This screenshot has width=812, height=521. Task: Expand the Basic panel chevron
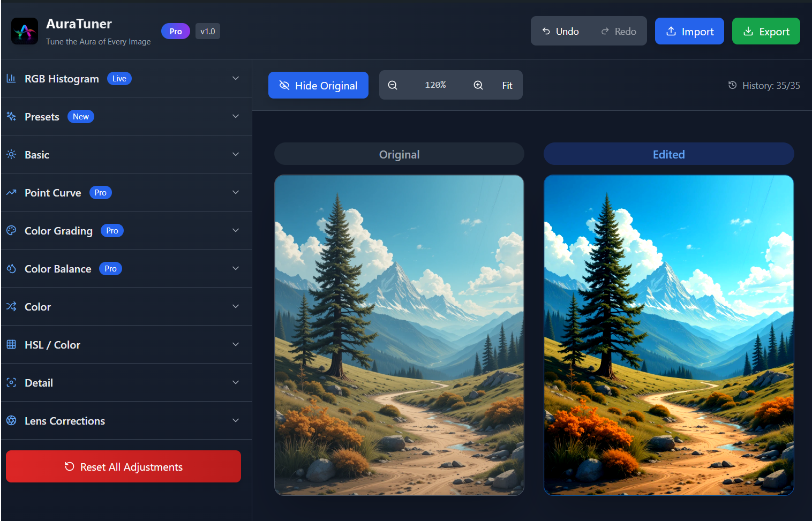pyautogui.click(x=236, y=154)
